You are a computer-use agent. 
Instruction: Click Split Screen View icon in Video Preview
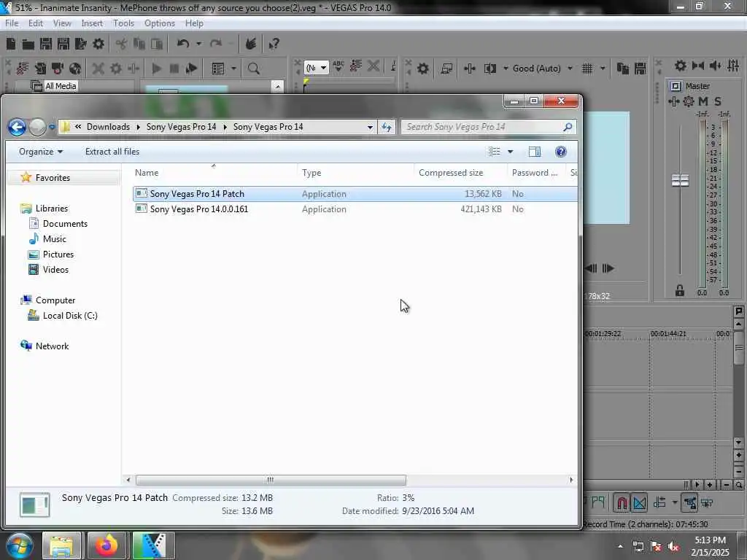pos(490,68)
